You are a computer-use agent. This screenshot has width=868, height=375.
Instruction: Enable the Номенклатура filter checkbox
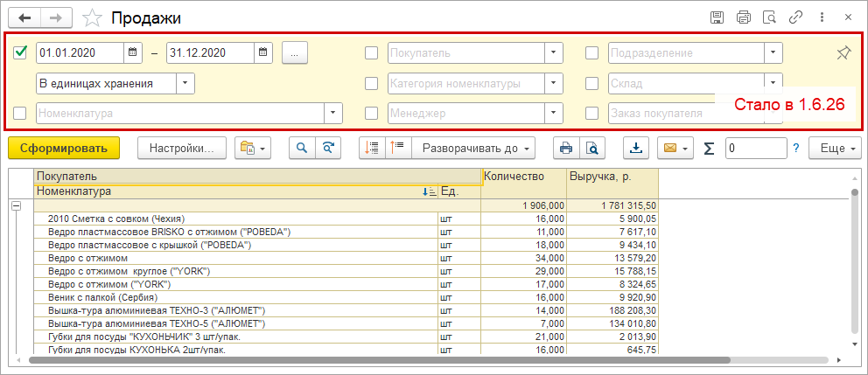[x=20, y=114]
